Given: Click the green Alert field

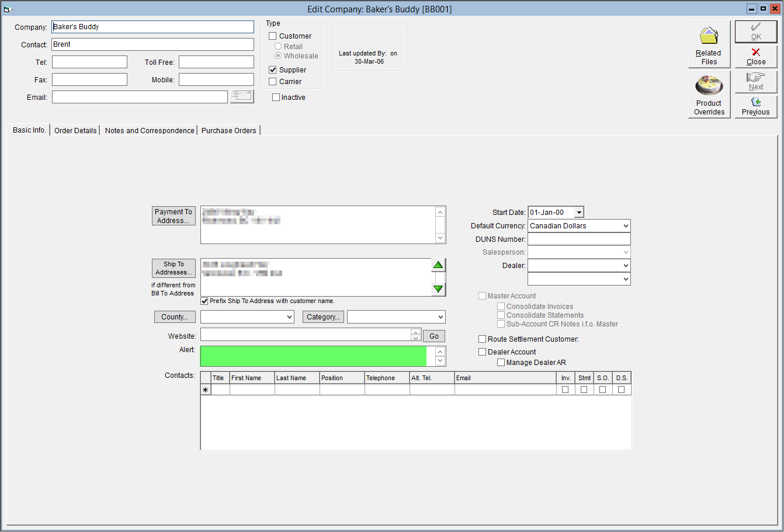Looking at the screenshot, I should click(x=314, y=356).
